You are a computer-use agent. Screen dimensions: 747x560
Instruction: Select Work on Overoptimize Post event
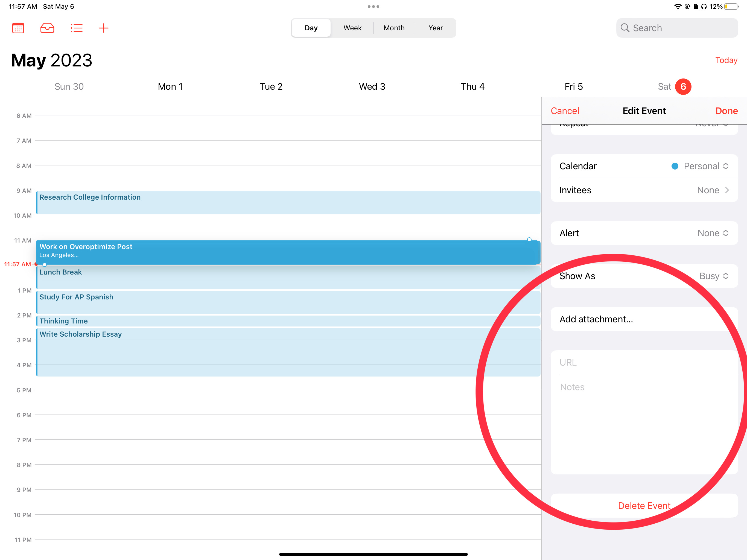[x=288, y=252]
